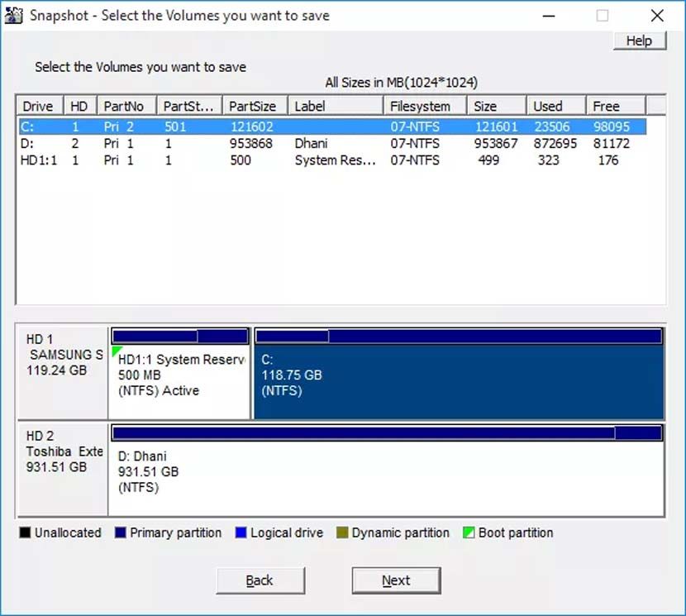This screenshot has width=686, height=616.
Task: Click the HD 1 SAMSUNG disk label
Action: 64,355
